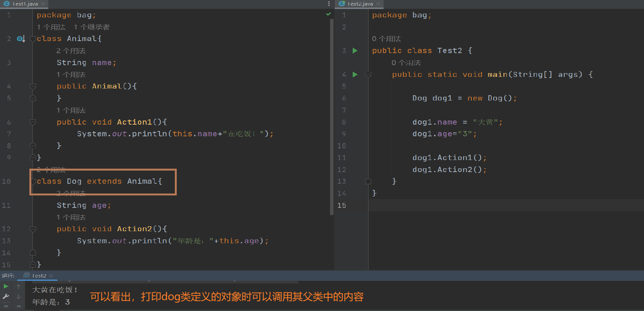Click the green inspection checkmark indicator
Screen dimensions: 644x311
328,14
